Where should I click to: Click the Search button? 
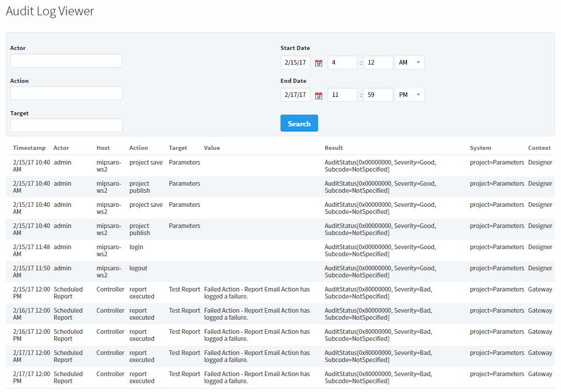click(x=299, y=123)
